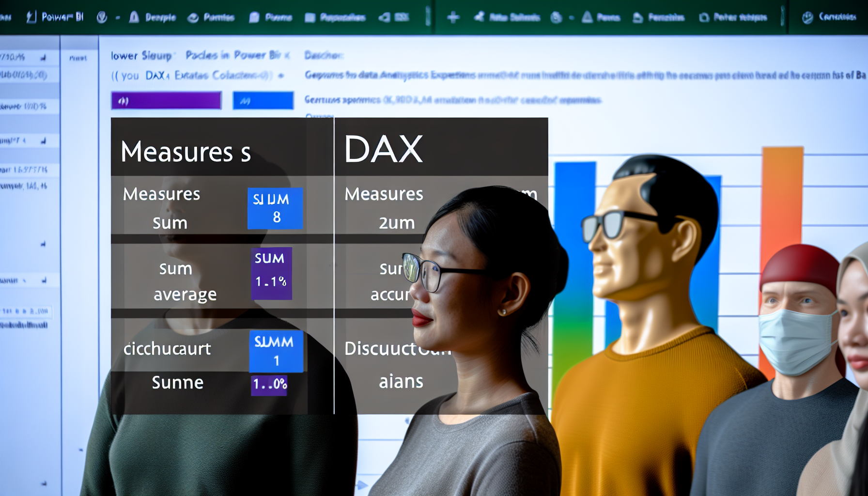868x496 pixels.
Task: Click the smiley face icon at top right
Action: 807,17
